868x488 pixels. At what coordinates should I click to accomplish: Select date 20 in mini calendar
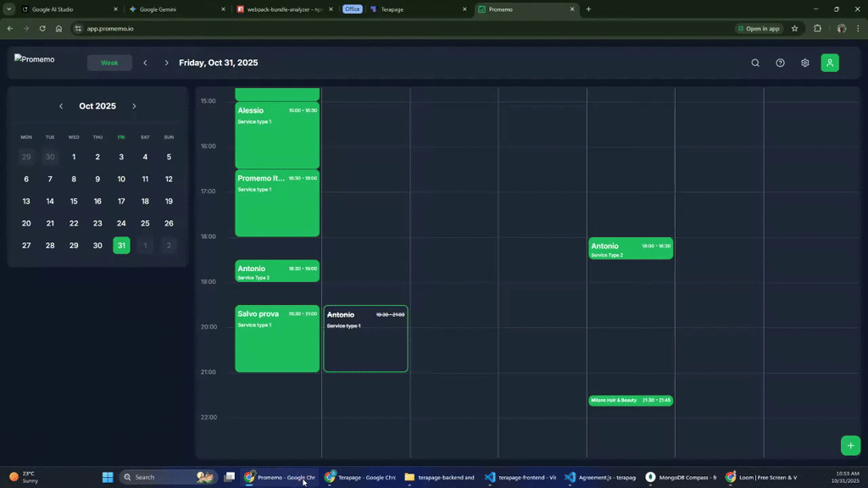pyautogui.click(x=26, y=224)
